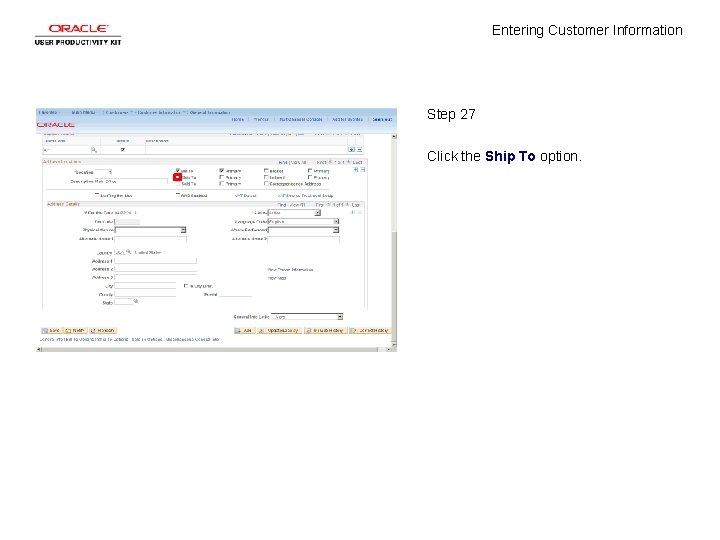Click the State lookup magnifier icon
Image resolution: width=720 pixels, height=540 pixels.
pos(136,302)
